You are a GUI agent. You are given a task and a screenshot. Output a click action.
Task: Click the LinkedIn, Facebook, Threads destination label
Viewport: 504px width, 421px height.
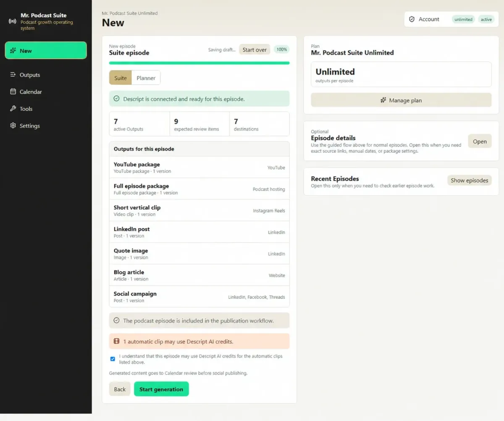click(x=257, y=297)
